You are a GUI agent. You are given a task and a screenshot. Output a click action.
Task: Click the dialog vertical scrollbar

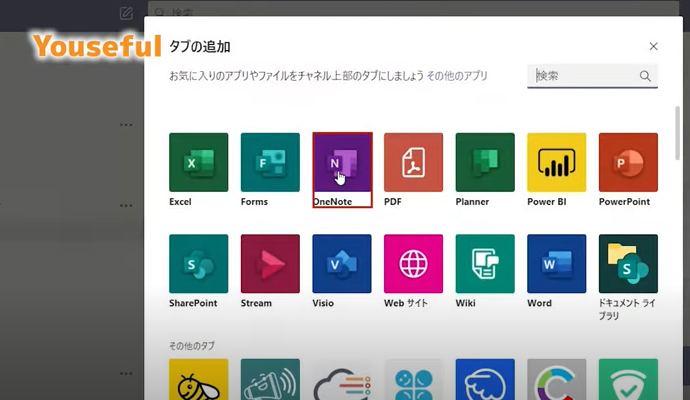point(678,133)
